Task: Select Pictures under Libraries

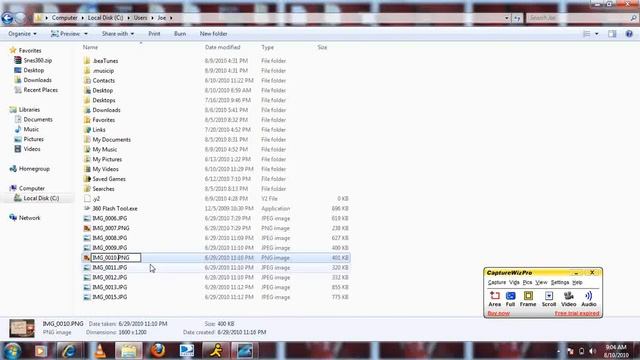Action: pyautogui.click(x=29, y=139)
